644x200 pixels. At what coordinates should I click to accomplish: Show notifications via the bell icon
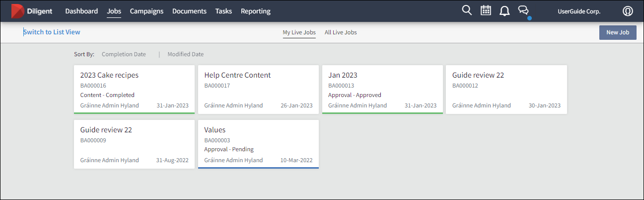point(504,11)
